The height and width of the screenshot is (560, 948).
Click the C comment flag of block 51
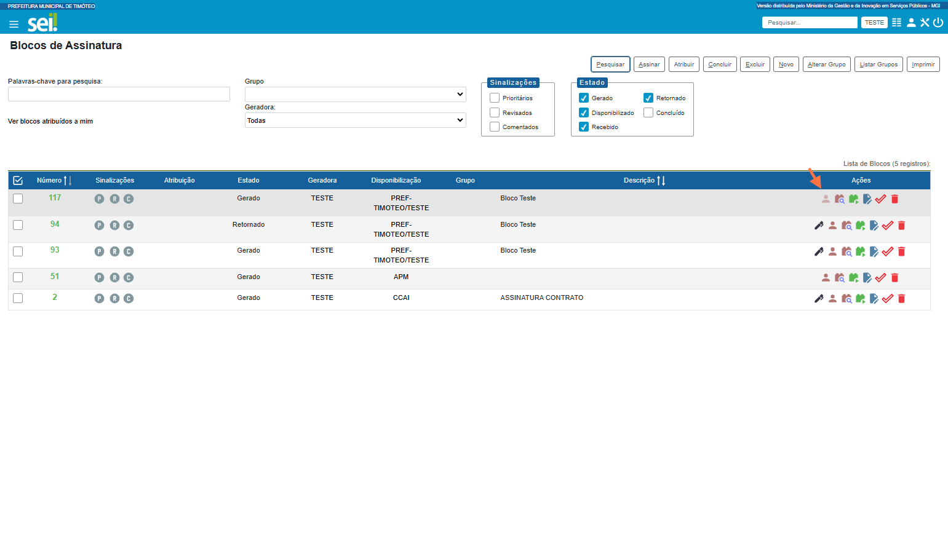[129, 278]
